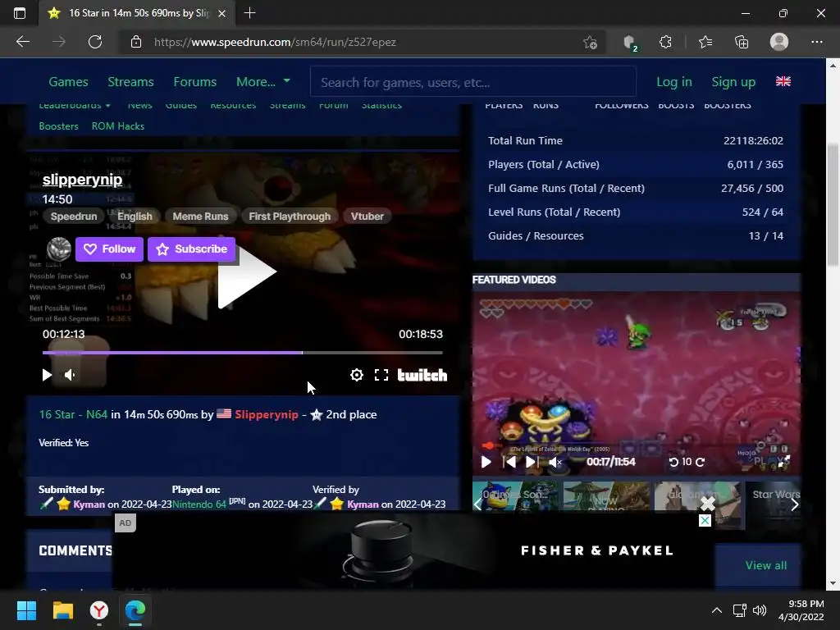Open Edge Settings and more menu
The width and height of the screenshot is (840, 630).
click(x=816, y=42)
